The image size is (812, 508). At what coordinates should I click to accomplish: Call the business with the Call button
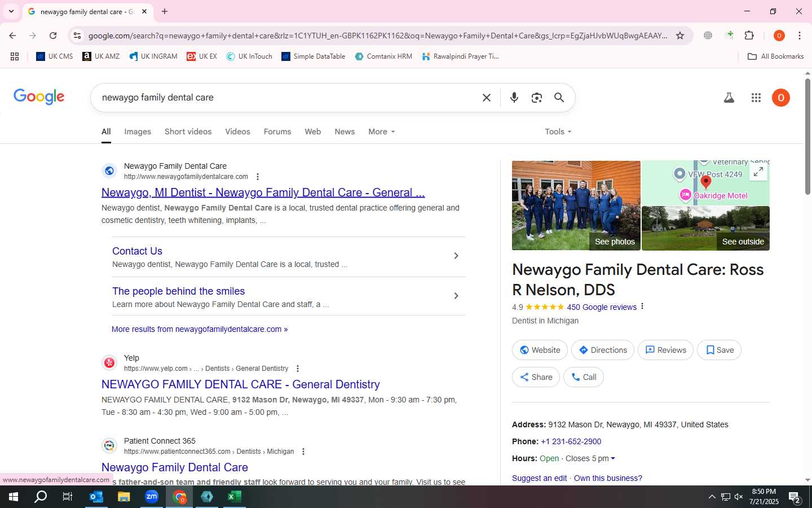584,377
